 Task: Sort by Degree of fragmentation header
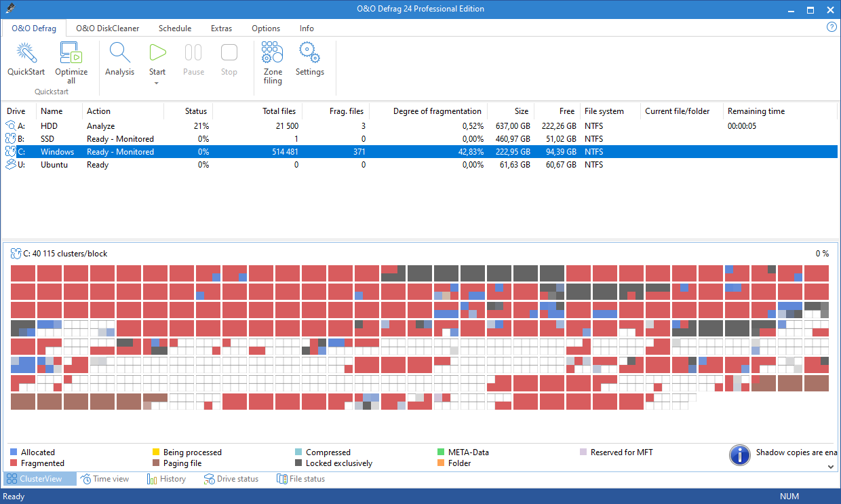point(437,111)
